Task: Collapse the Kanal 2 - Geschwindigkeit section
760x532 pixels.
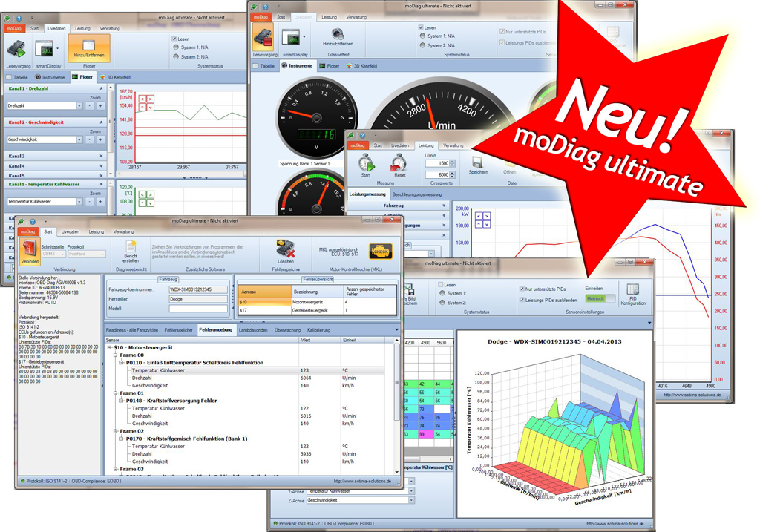Action: (102, 122)
